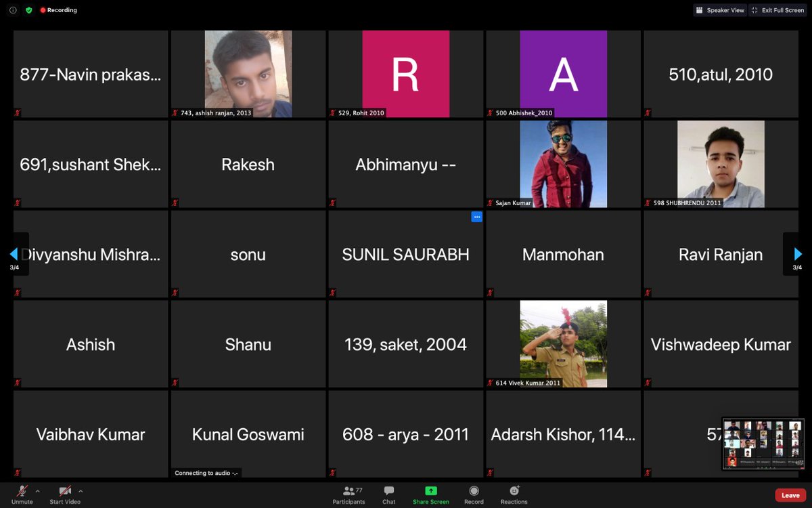This screenshot has width=812, height=508.
Task: Click the Record button in toolbar
Action: (474, 494)
